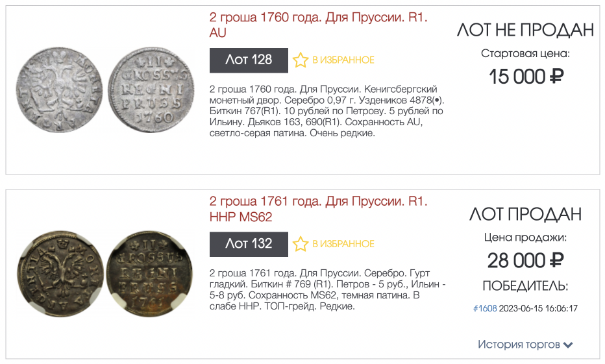Toggle the В ИЗБРАННОЕ label for Lot 132

[x=343, y=244]
